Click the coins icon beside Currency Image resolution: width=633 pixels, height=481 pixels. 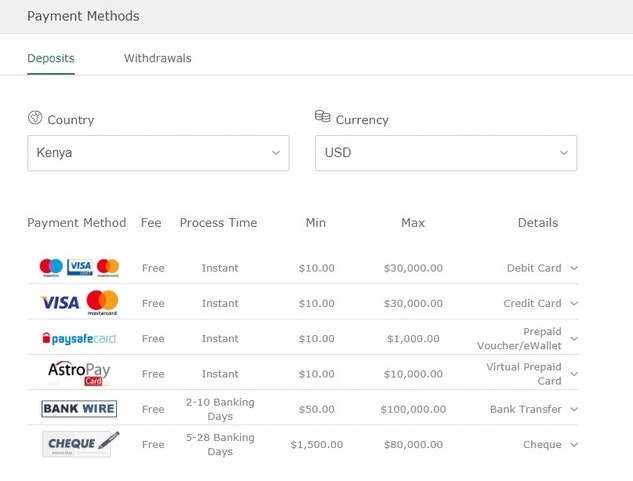(323, 116)
